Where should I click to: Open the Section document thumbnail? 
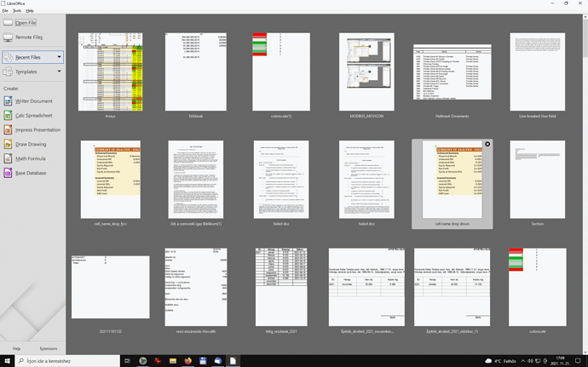[538, 180]
